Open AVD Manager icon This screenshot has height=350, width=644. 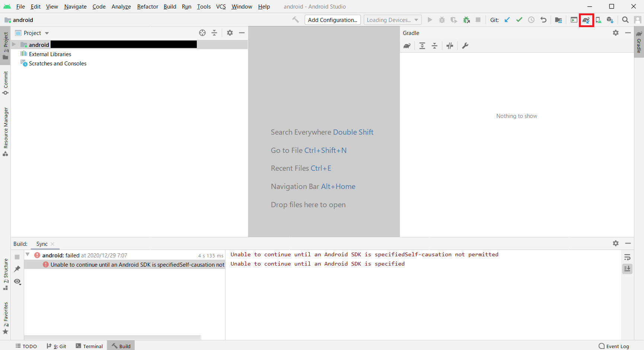click(598, 20)
